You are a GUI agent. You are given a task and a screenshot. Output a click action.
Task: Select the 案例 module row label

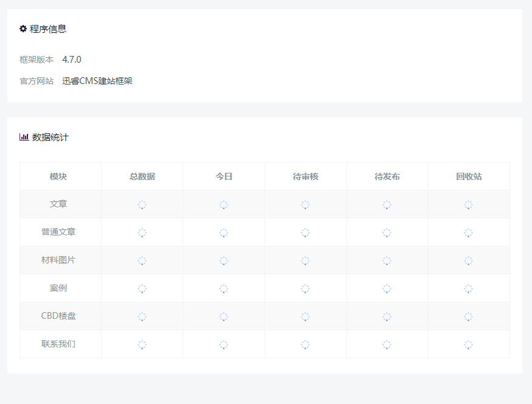click(x=58, y=288)
